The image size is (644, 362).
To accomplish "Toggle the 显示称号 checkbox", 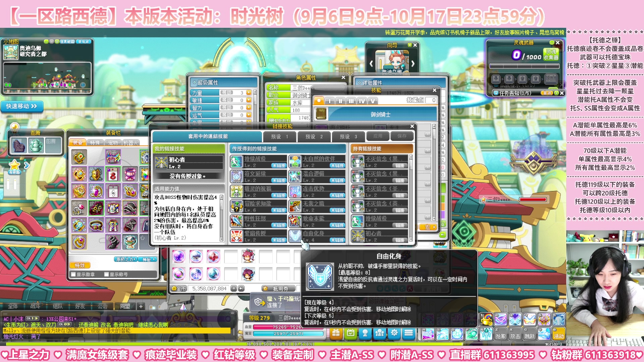I will 106,274.
